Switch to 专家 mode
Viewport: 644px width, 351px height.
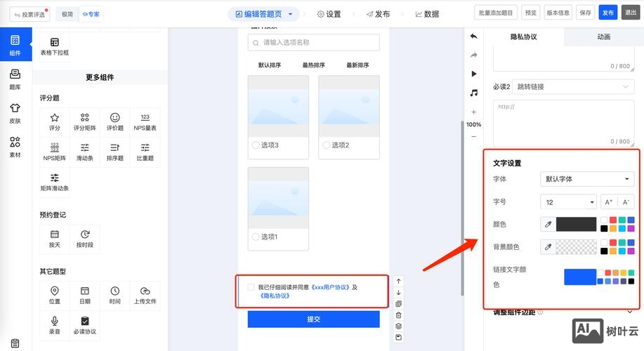click(91, 14)
